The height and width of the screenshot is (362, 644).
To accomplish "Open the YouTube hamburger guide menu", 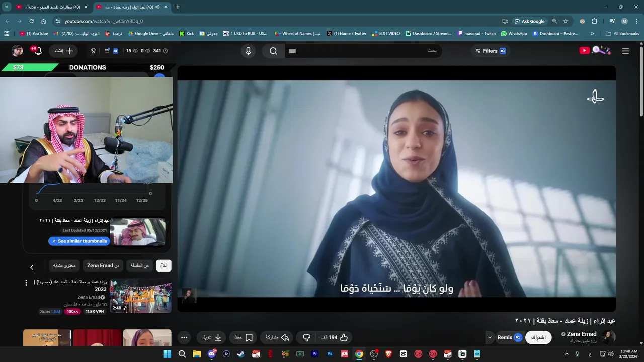I will [x=625, y=51].
